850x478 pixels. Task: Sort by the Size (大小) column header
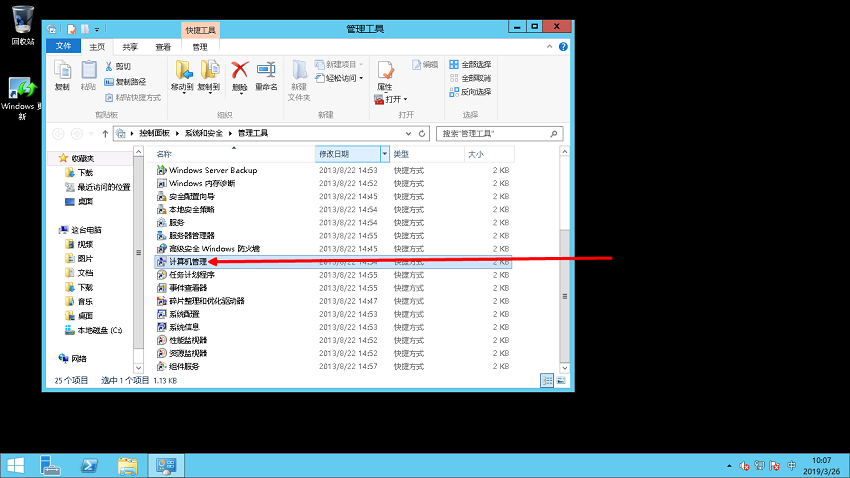click(x=489, y=154)
